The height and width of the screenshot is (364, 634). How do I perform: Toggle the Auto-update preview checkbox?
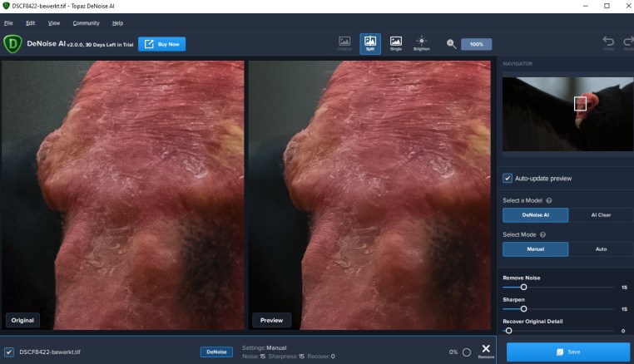tap(508, 178)
